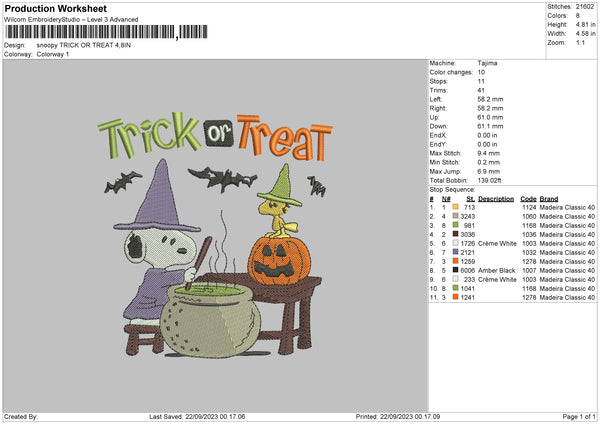Click the Trims value '41'
The height and width of the screenshot is (424, 600).
(481, 90)
